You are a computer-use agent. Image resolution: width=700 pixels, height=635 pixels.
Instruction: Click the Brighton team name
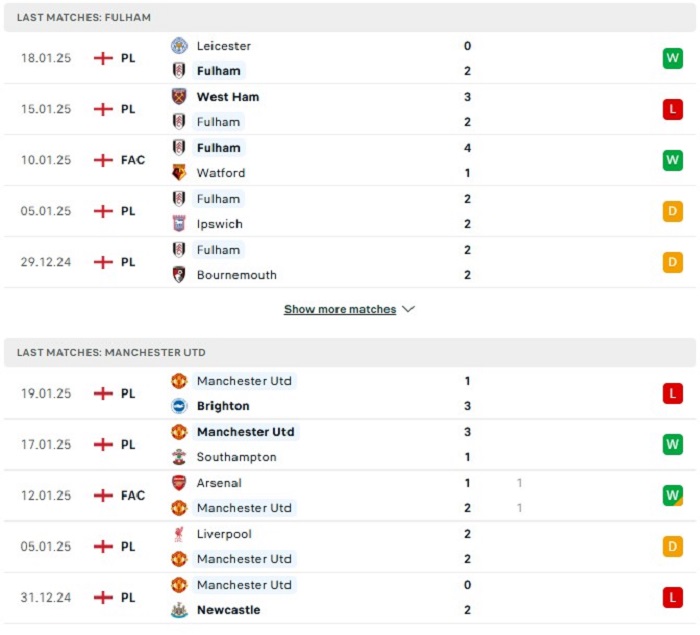[x=223, y=405]
